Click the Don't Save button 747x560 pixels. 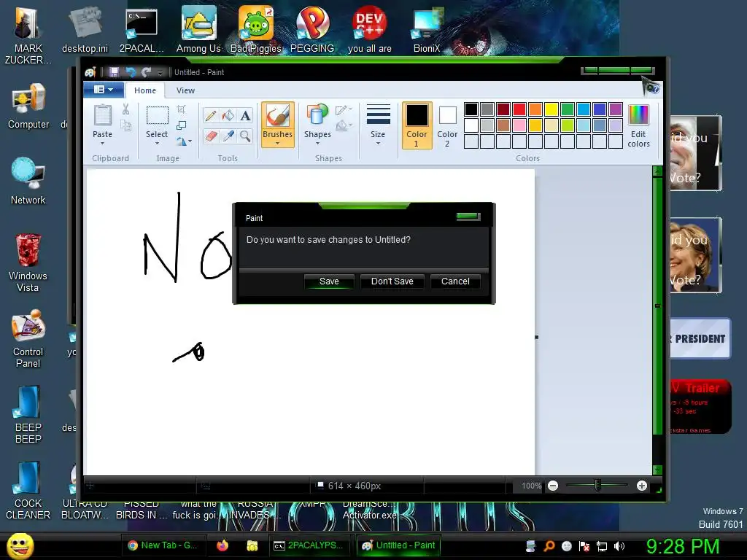tap(392, 281)
